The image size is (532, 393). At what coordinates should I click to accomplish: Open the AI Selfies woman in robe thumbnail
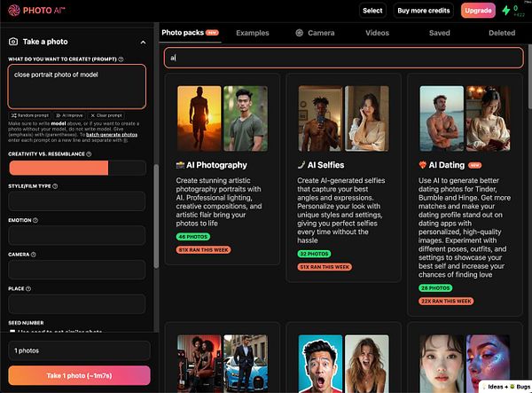tap(367, 119)
